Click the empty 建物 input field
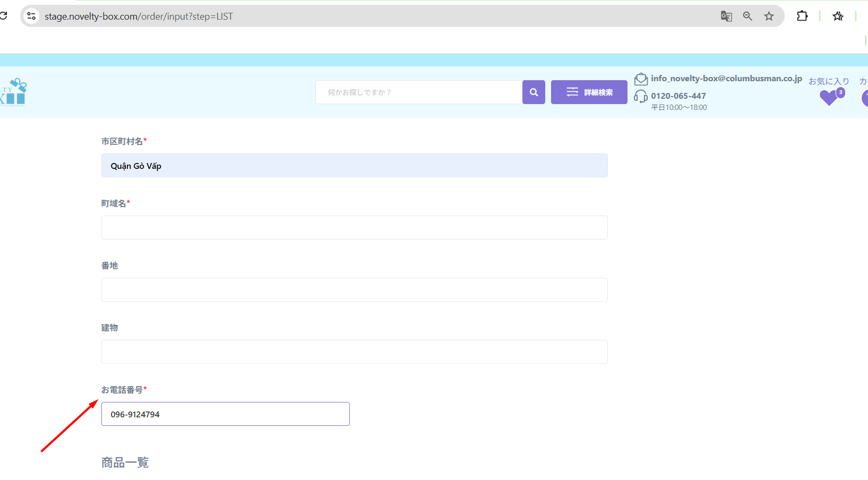 pos(354,352)
